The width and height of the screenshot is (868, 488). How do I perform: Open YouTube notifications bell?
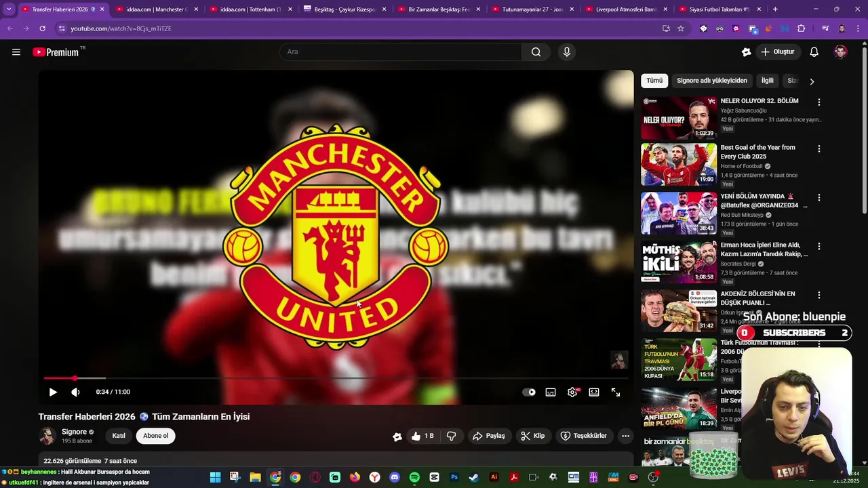[x=814, y=52]
